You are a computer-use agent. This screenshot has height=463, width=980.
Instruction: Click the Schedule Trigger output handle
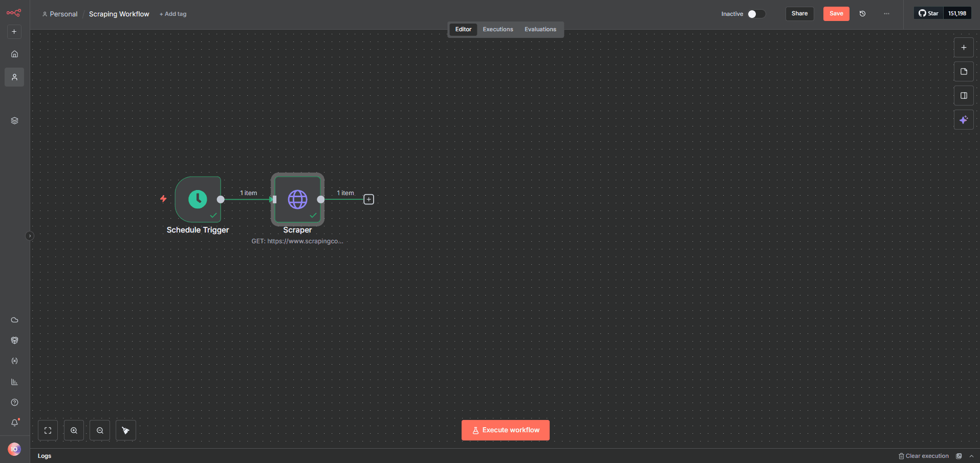pyautogui.click(x=221, y=199)
